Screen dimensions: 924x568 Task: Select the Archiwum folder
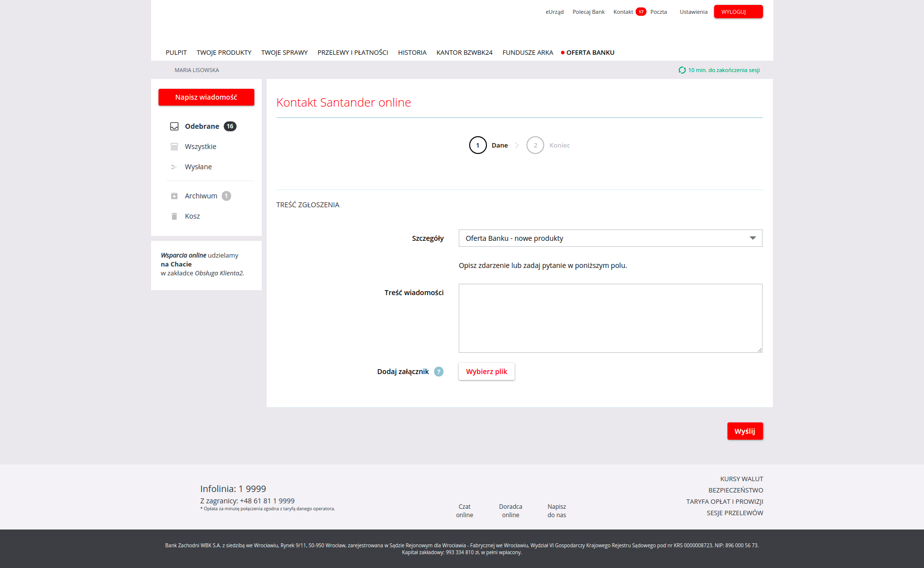point(201,196)
